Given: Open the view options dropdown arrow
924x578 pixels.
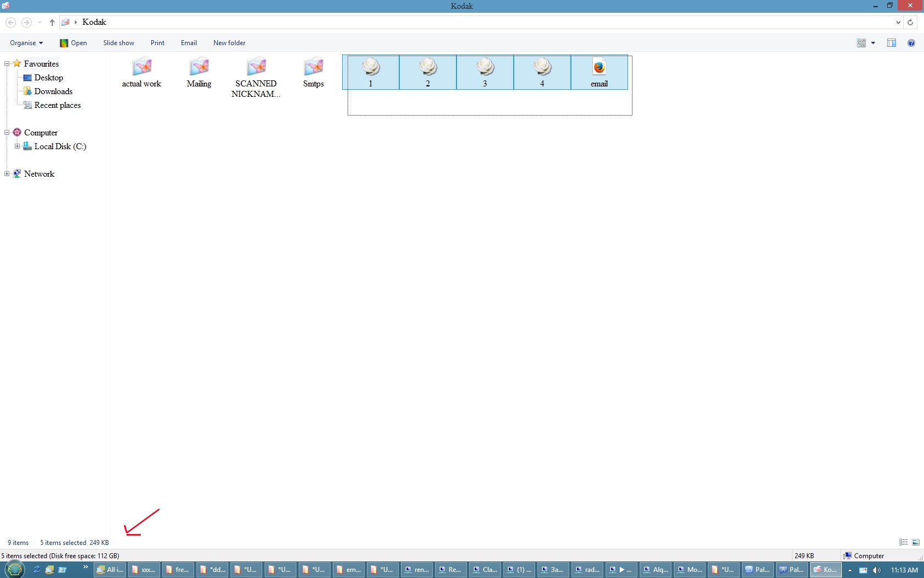Looking at the screenshot, I should (873, 43).
